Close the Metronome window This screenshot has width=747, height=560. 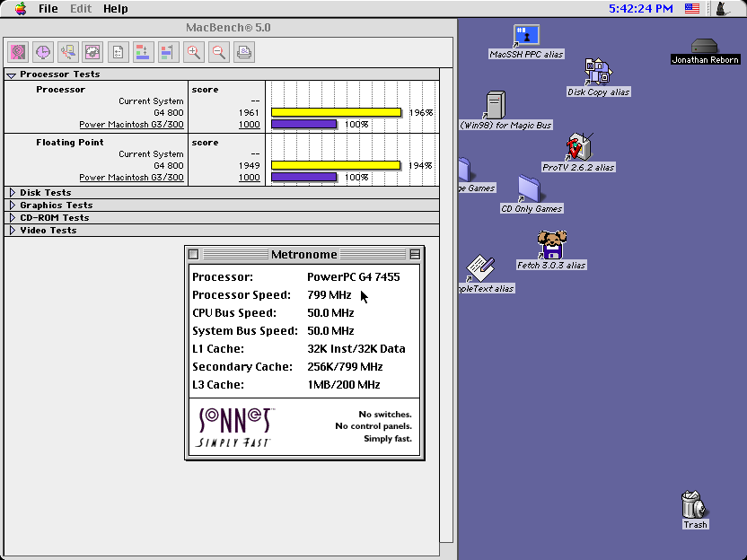tap(193, 254)
